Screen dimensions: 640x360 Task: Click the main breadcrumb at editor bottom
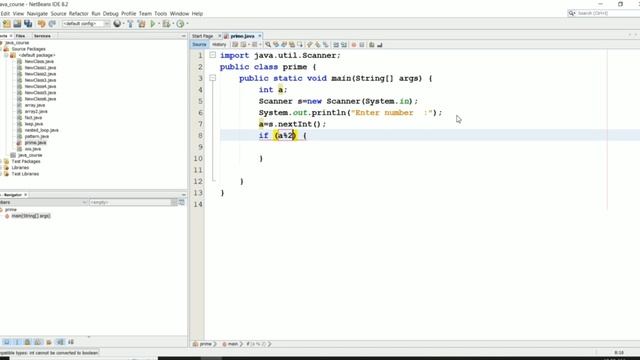click(x=232, y=344)
